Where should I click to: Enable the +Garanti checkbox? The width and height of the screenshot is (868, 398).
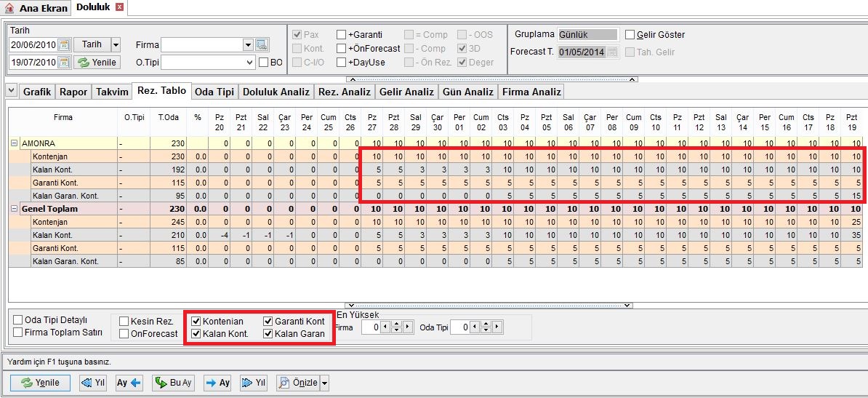point(341,34)
